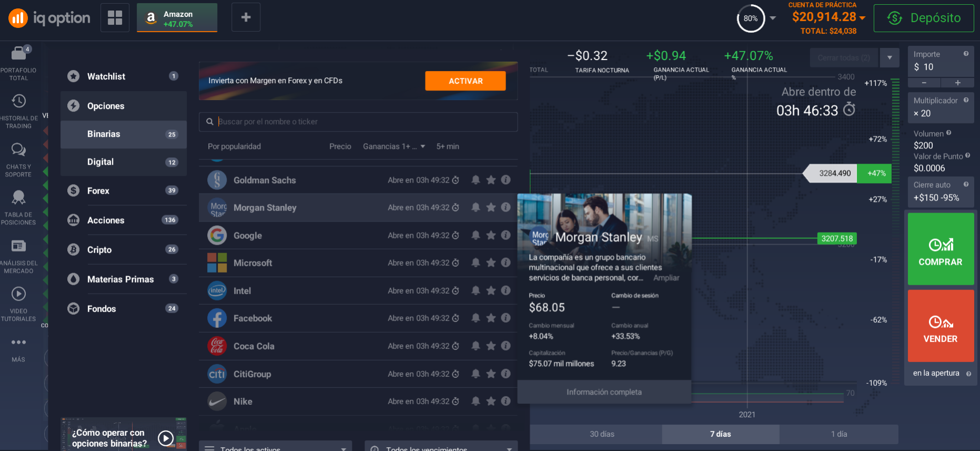
Task: Open the Ganancias 1+ sort dropdown
Action: pos(394,146)
